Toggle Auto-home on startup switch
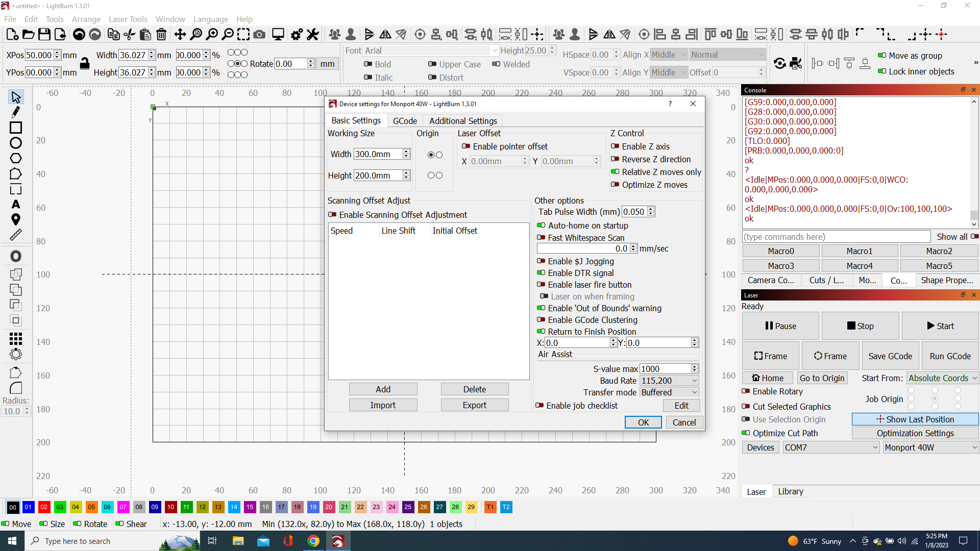The width and height of the screenshot is (980, 551). [x=541, y=226]
